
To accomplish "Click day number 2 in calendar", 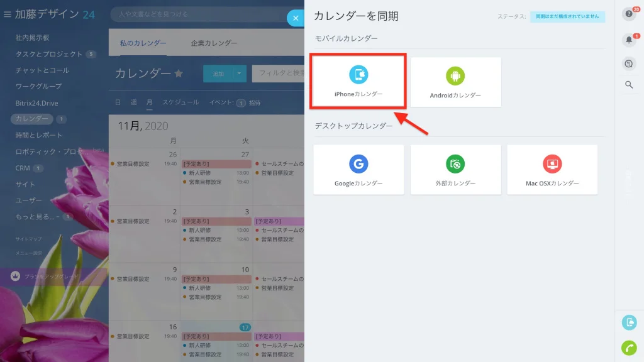I will [175, 212].
